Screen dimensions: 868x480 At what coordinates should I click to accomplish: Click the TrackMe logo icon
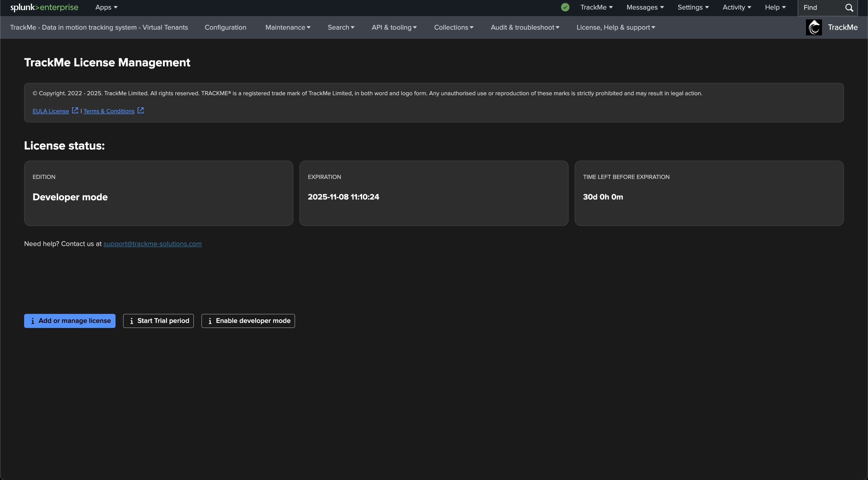[x=814, y=27]
